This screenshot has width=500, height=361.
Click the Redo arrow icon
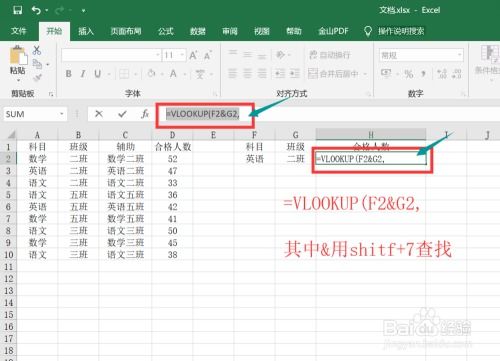[x=60, y=11]
